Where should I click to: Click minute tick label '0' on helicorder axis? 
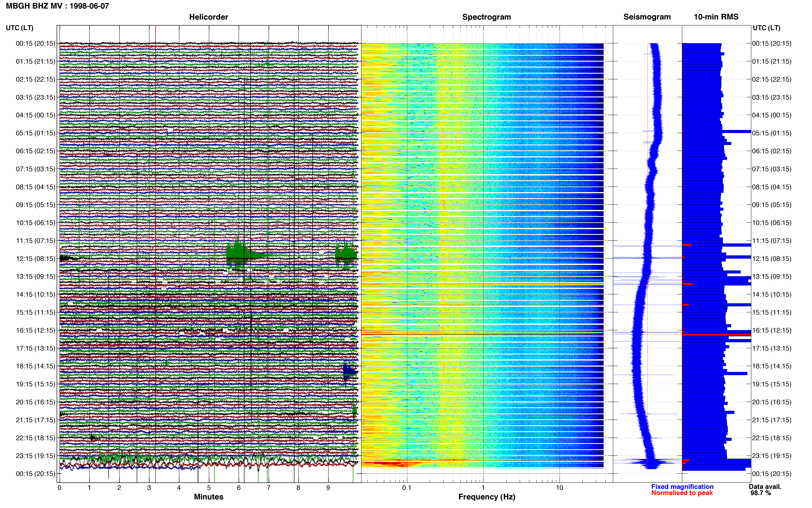click(59, 488)
